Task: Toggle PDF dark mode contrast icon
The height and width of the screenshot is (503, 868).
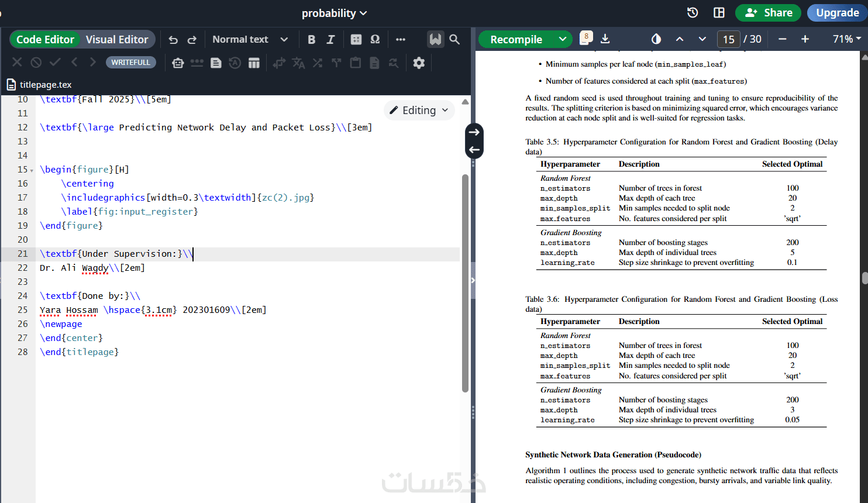Action: (656, 39)
